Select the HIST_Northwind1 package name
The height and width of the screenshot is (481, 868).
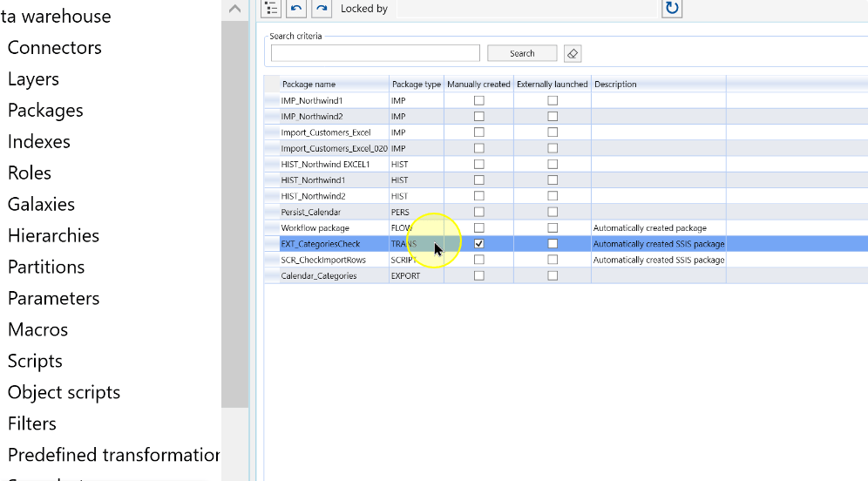pyautogui.click(x=313, y=180)
